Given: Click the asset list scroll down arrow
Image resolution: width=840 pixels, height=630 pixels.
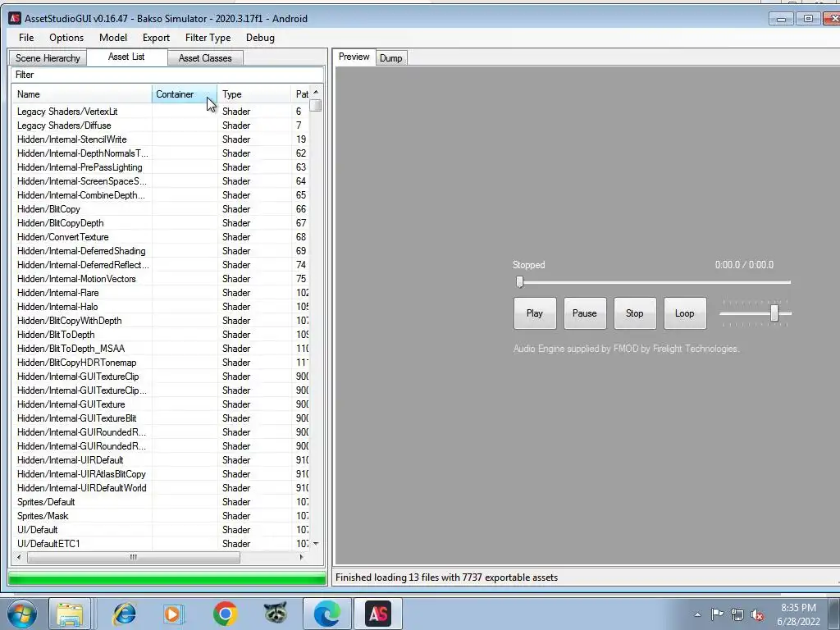Looking at the screenshot, I should click(x=316, y=544).
